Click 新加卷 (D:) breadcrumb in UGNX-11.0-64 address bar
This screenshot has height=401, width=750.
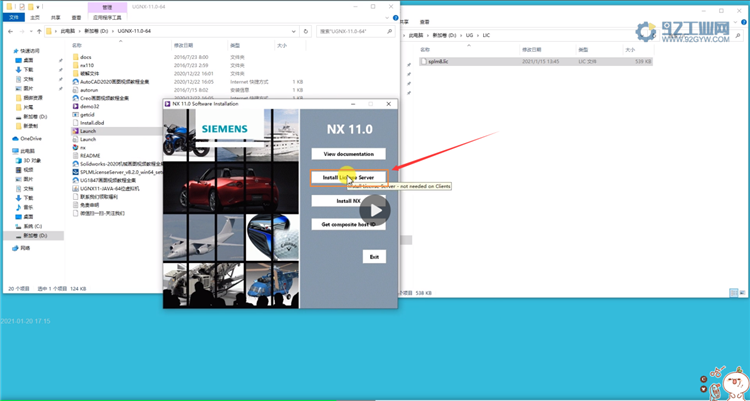tap(96, 31)
